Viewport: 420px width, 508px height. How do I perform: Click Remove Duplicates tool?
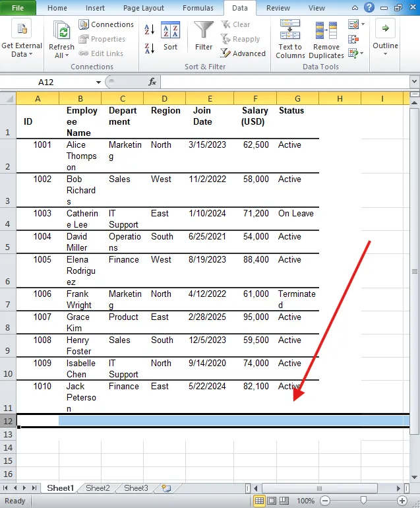(x=326, y=39)
